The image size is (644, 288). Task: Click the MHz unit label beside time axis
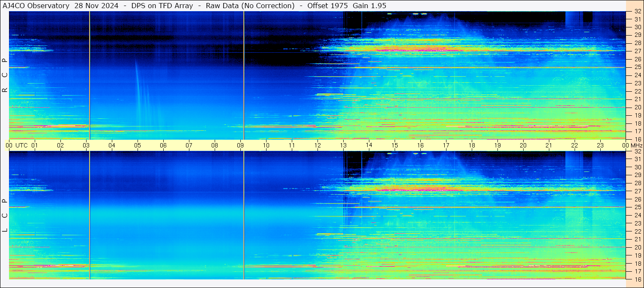[x=636, y=145]
